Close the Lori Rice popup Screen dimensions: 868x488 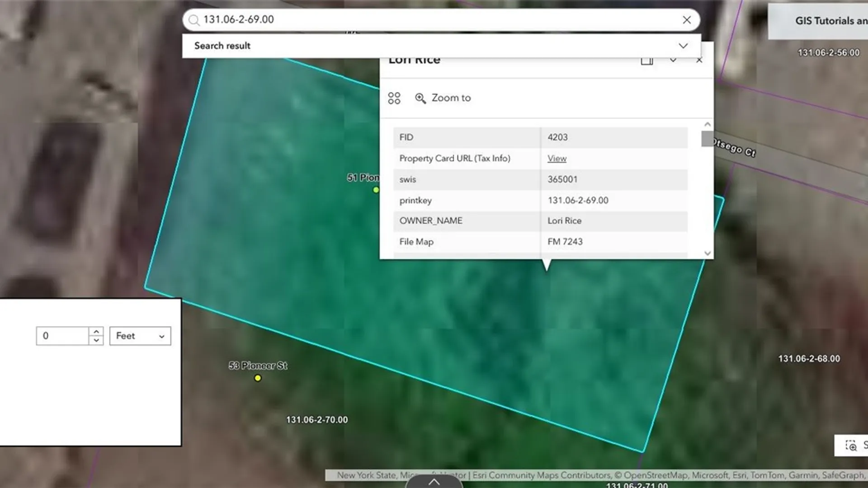(x=699, y=60)
